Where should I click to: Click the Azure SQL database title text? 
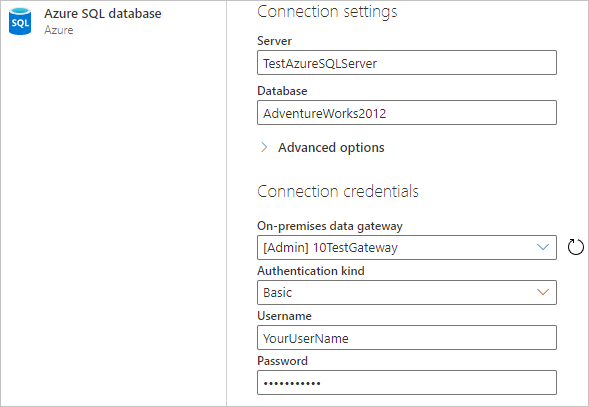(x=103, y=14)
